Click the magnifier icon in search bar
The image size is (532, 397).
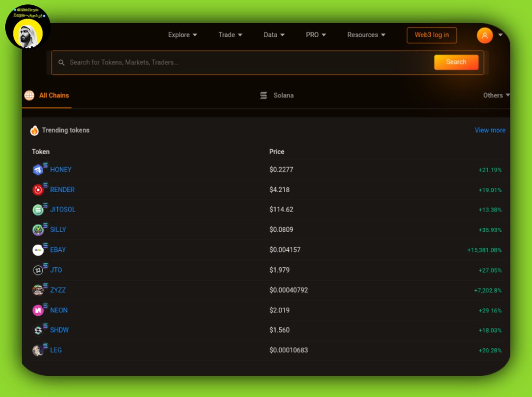click(x=61, y=62)
